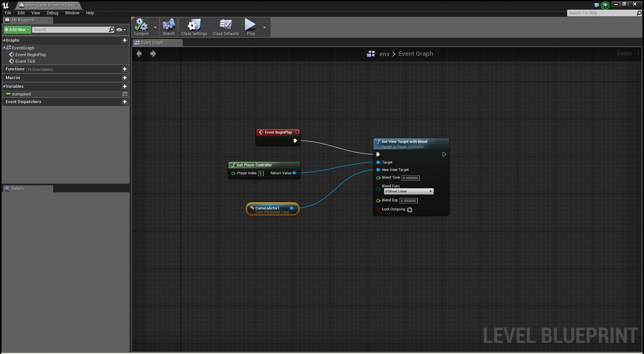Click the Functions section header

click(x=65, y=69)
